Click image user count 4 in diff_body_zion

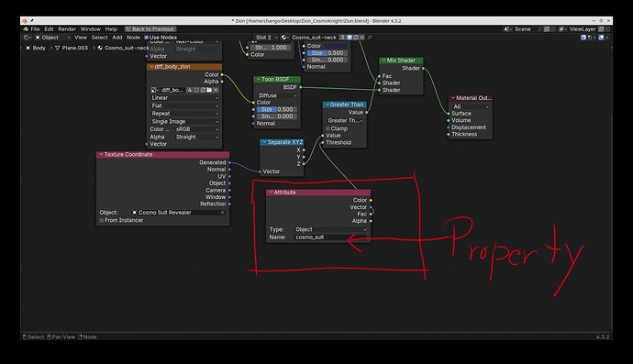[x=189, y=90]
